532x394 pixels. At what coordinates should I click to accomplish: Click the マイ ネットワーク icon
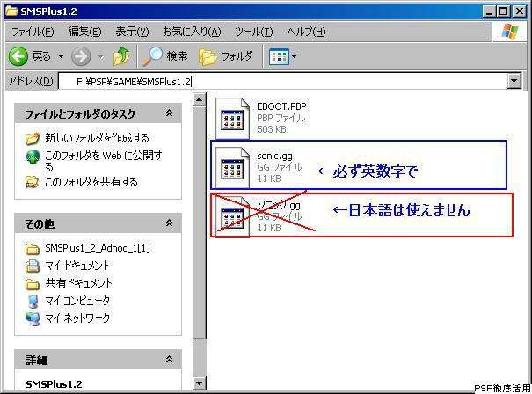tap(33, 318)
